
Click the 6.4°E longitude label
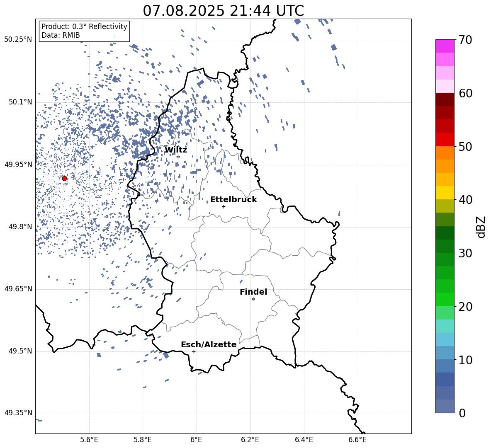304,440
